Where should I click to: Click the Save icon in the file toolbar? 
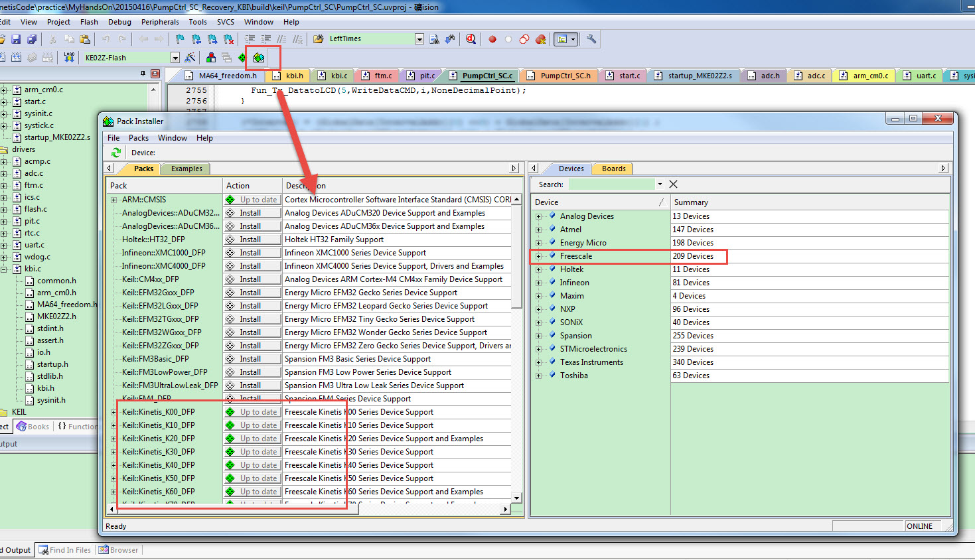pyautogui.click(x=16, y=39)
